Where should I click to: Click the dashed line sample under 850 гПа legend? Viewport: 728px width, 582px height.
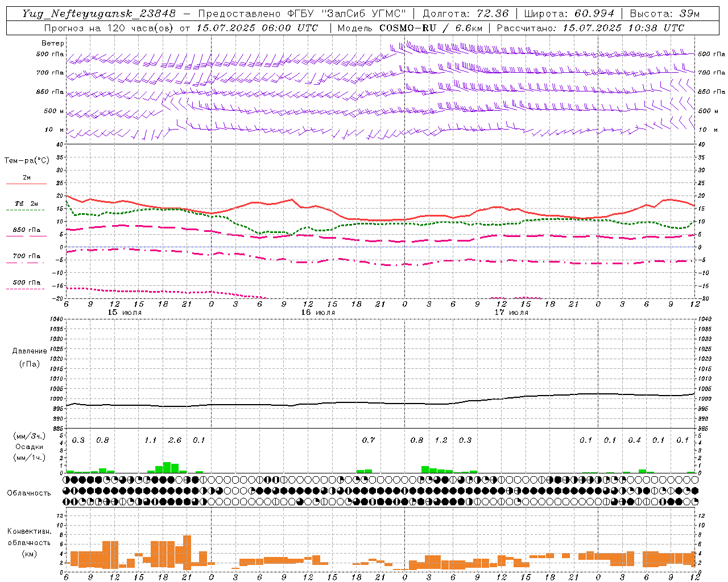coord(26,236)
